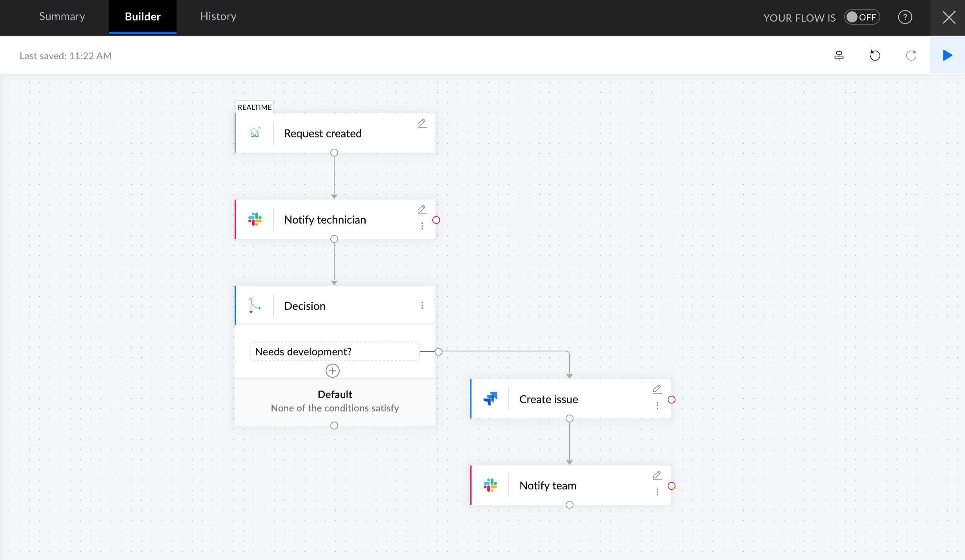Edit the Request created trigger
The height and width of the screenshot is (560, 965).
(422, 124)
